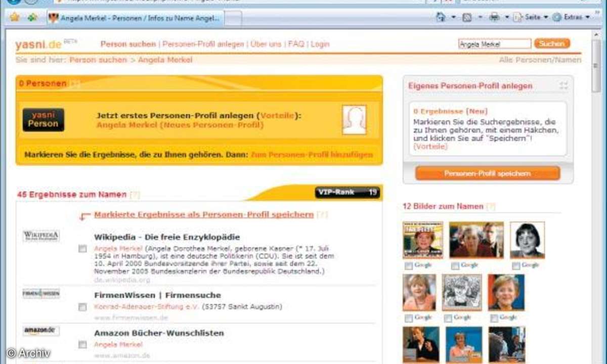The image size is (607, 364).
Task: Open the thumbnail of Merkel with a man
Action: tap(476, 240)
